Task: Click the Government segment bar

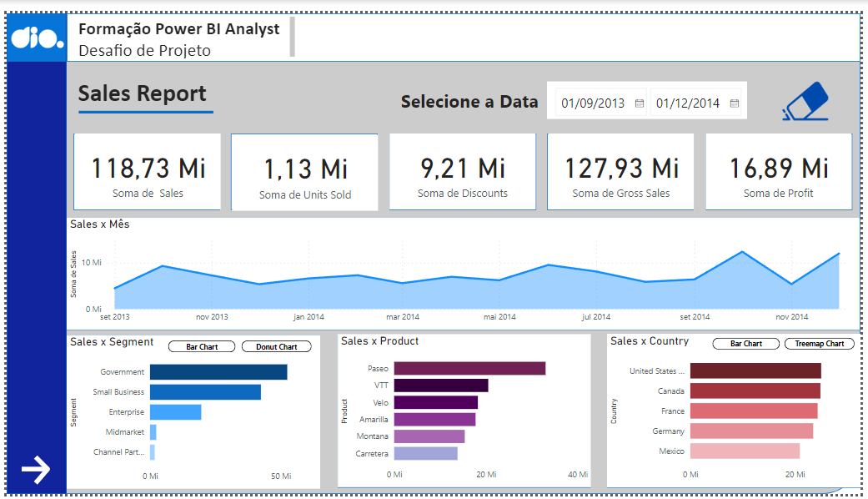Action: point(218,371)
